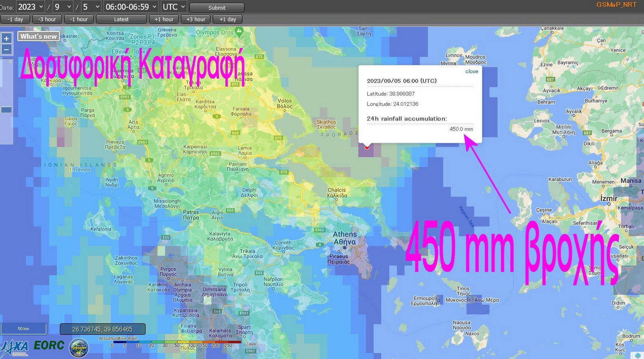Click the JAXA logo
Image resolution: width=644 pixels, height=359 pixels.
click(14, 347)
